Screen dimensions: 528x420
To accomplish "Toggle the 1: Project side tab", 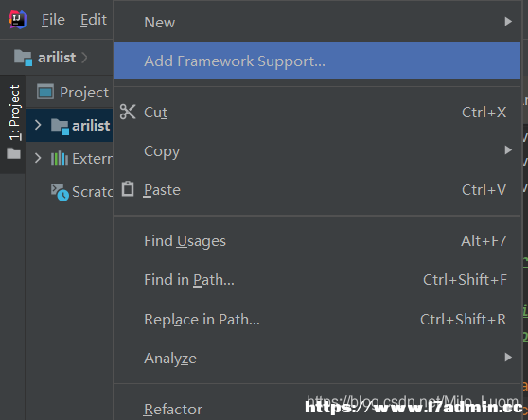I will click(14, 113).
